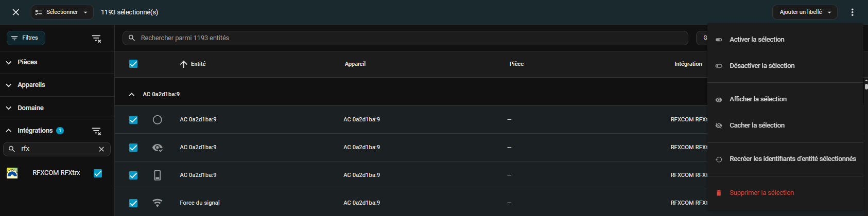Collapse the AC 0a2d1ba:9 group
The height and width of the screenshot is (216, 868).
132,95
